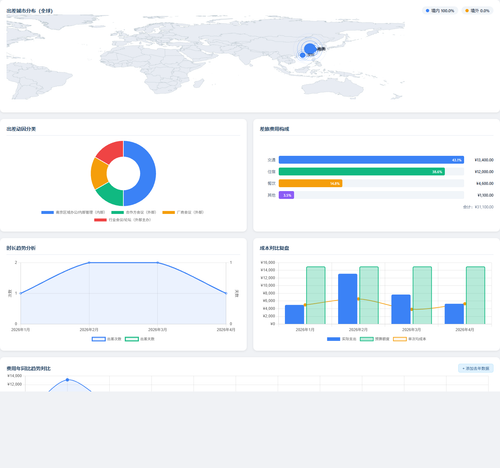Image resolution: width=500 pixels, height=468 pixels.
Task: Toggle the blue donut legend entry
Action: pyautogui.click(x=73, y=212)
